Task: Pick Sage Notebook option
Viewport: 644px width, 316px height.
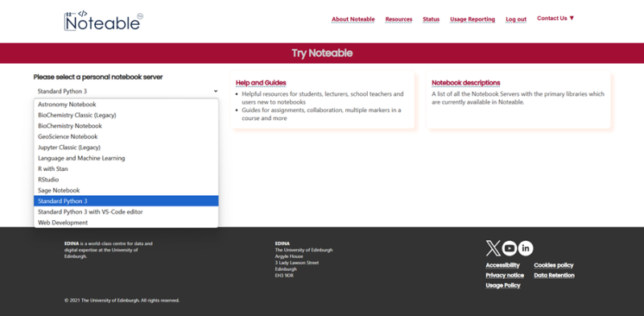Action: (x=126, y=190)
